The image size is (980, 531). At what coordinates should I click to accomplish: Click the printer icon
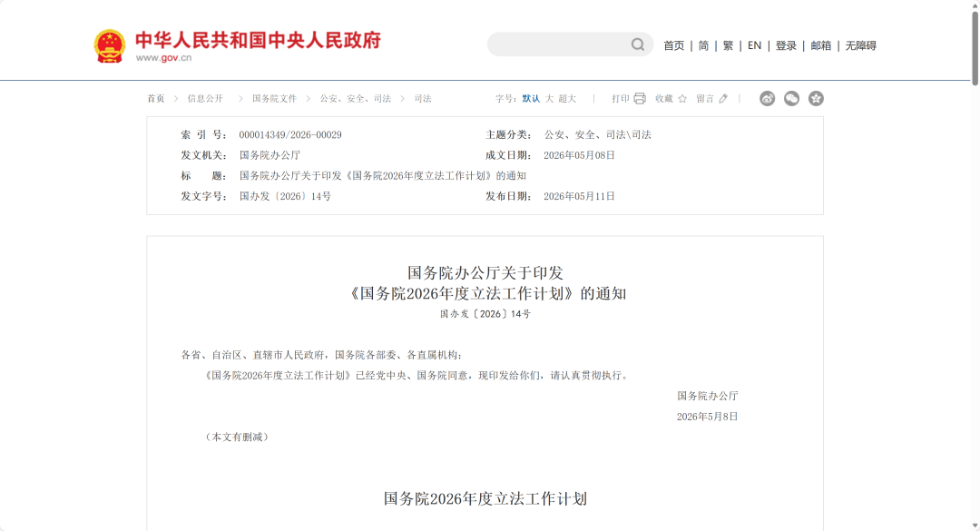click(640, 98)
